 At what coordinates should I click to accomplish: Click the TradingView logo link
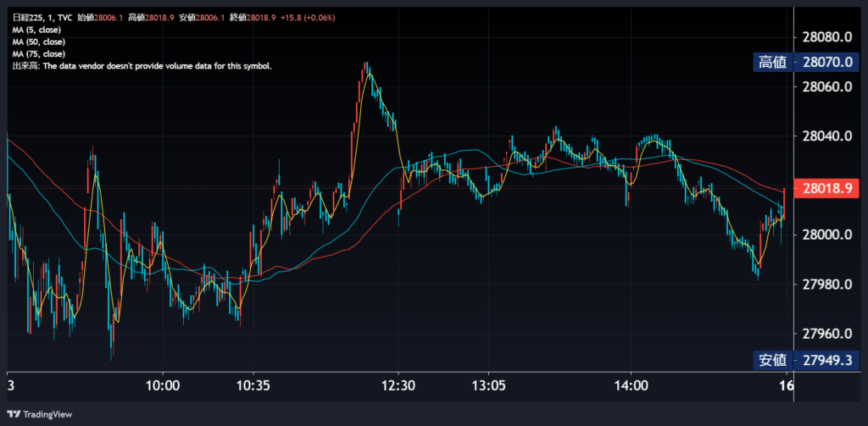click(39, 414)
